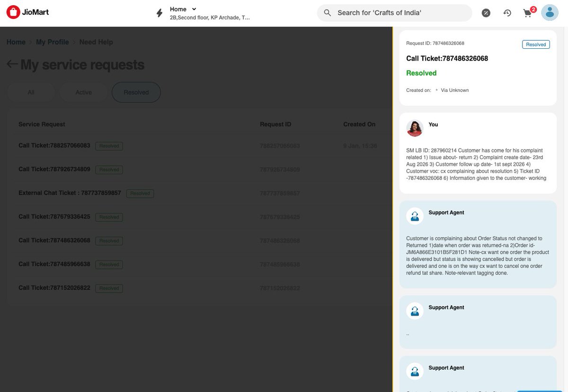Screen dimensions: 568x392
Task: Click the search magnifier icon
Action: point(327,13)
